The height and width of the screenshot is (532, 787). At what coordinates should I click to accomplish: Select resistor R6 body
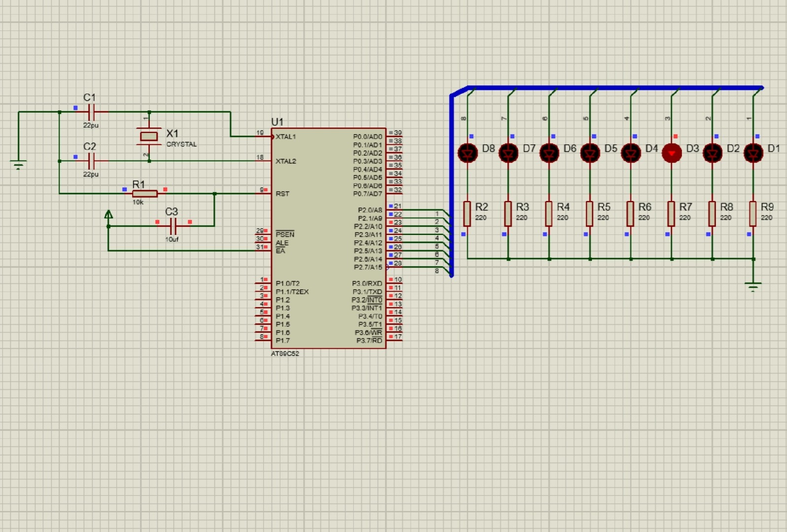coord(631,213)
